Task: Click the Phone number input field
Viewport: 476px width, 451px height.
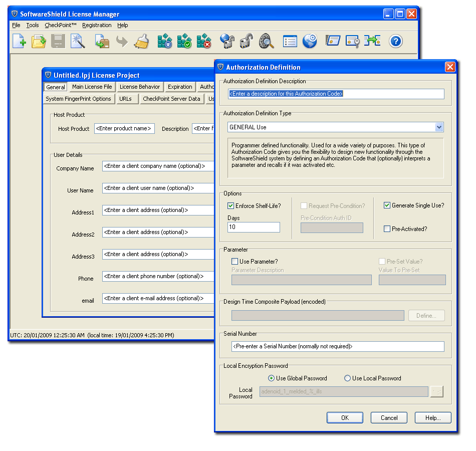Action: pos(158,277)
